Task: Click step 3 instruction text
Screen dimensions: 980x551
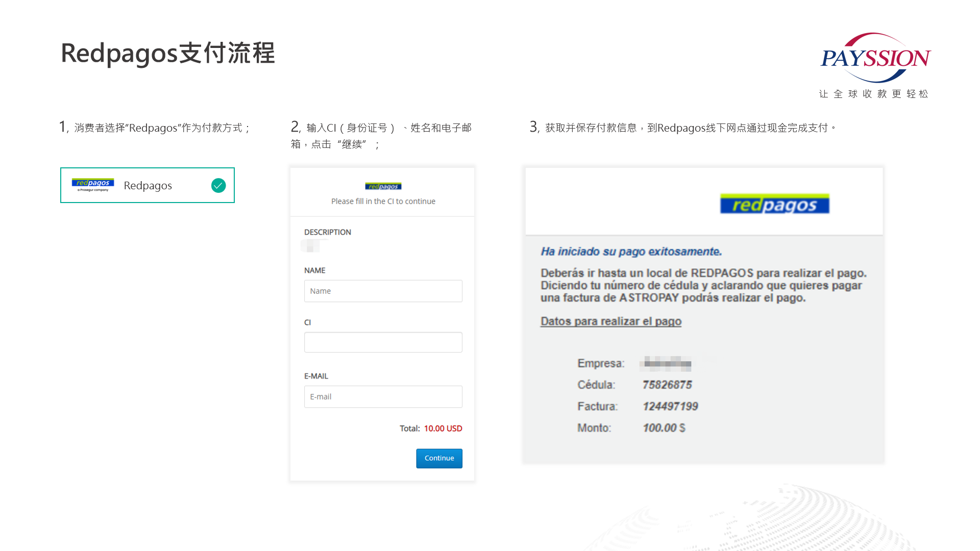Action: click(x=683, y=127)
